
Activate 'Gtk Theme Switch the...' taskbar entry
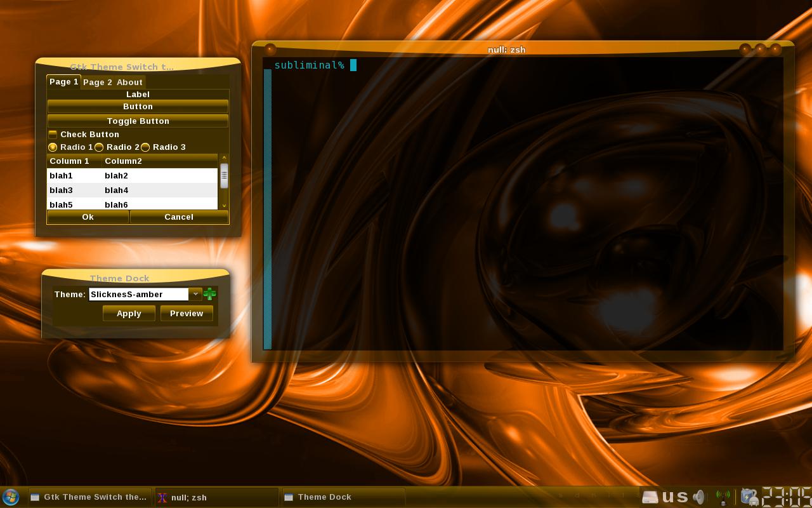pyautogui.click(x=89, y=497)
